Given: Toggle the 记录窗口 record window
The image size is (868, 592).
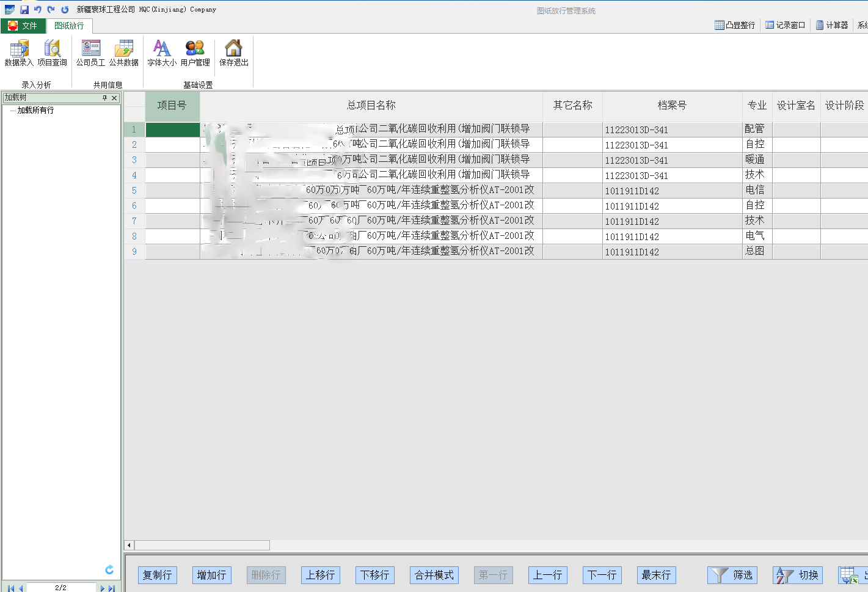Looking at the screenshot, I should pyautogui.click(x=786, y=25).
